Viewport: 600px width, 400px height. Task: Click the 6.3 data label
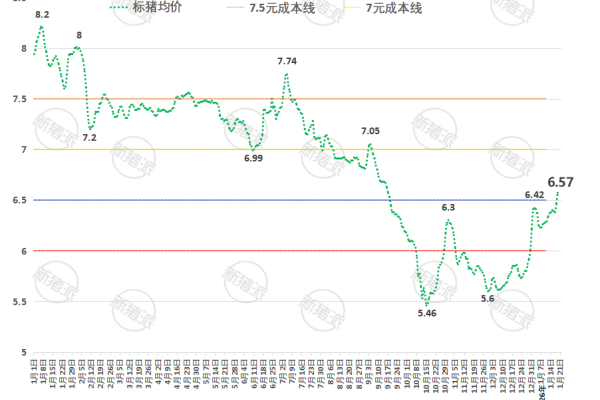[x=449, y=207]
